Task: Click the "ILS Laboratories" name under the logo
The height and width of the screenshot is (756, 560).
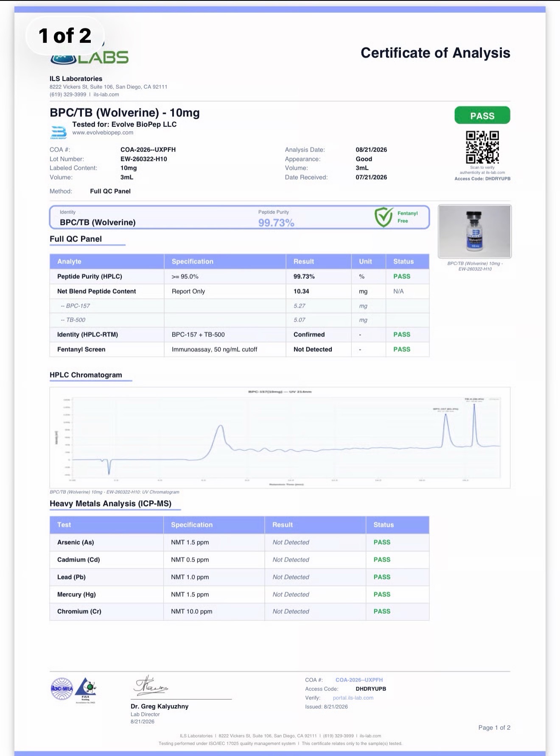Action: [76, 78]
